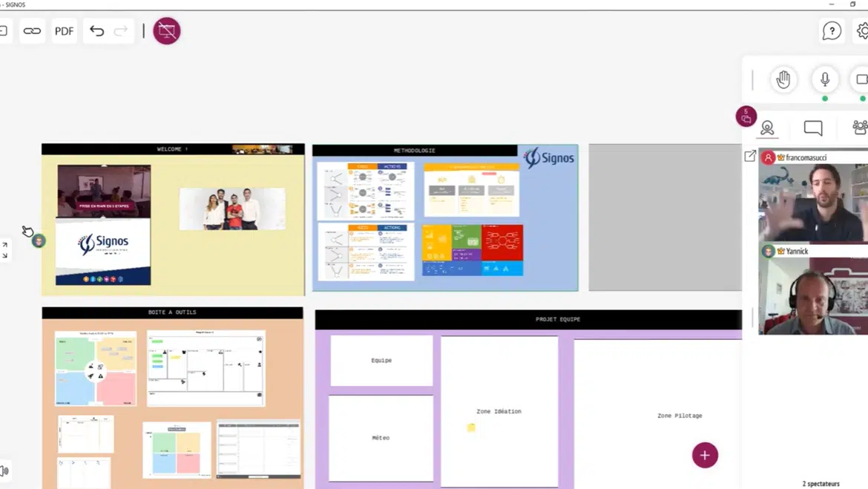
Task: Show the participants group tab
Action: coord(859,128)
